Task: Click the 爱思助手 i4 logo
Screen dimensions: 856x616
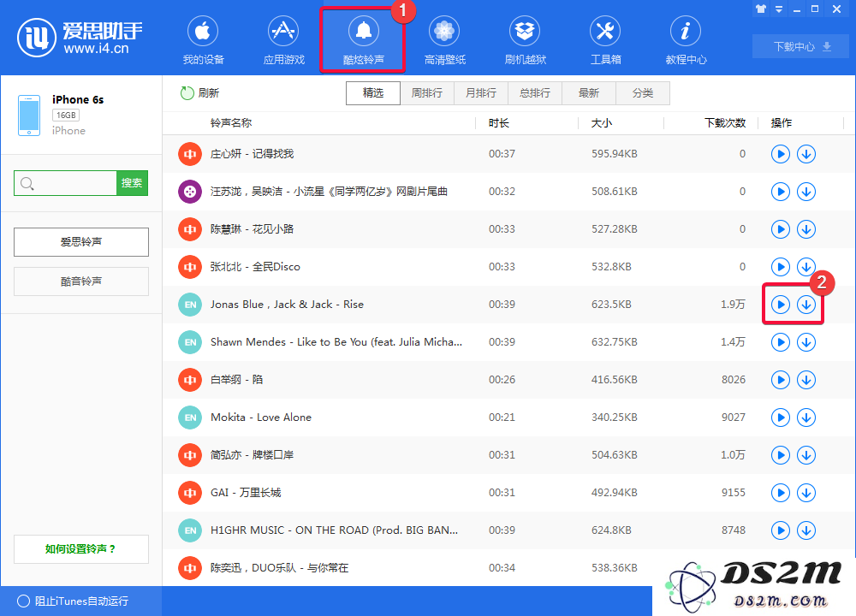Action: (x=80, y=38)
